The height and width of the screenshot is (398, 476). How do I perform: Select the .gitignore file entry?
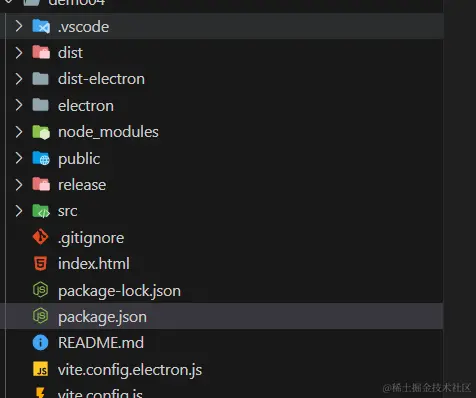click(x=222, y=237)
